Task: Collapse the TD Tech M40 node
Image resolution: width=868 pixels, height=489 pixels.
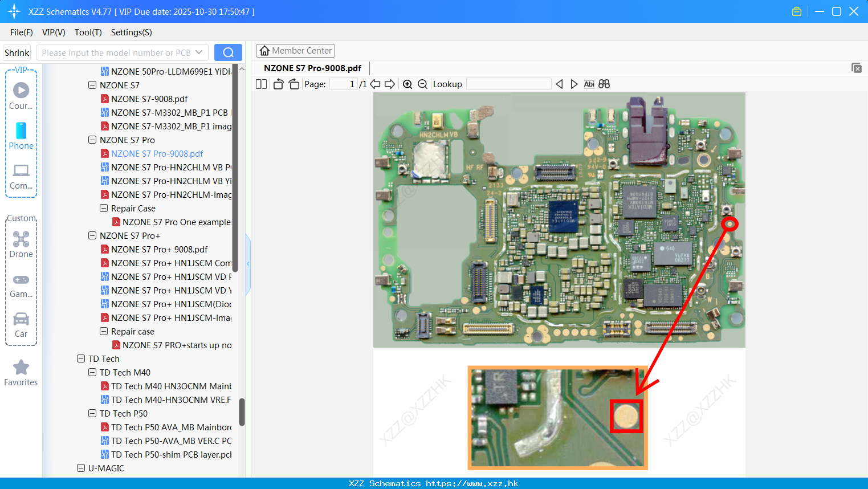Action: tap(92, 372)
